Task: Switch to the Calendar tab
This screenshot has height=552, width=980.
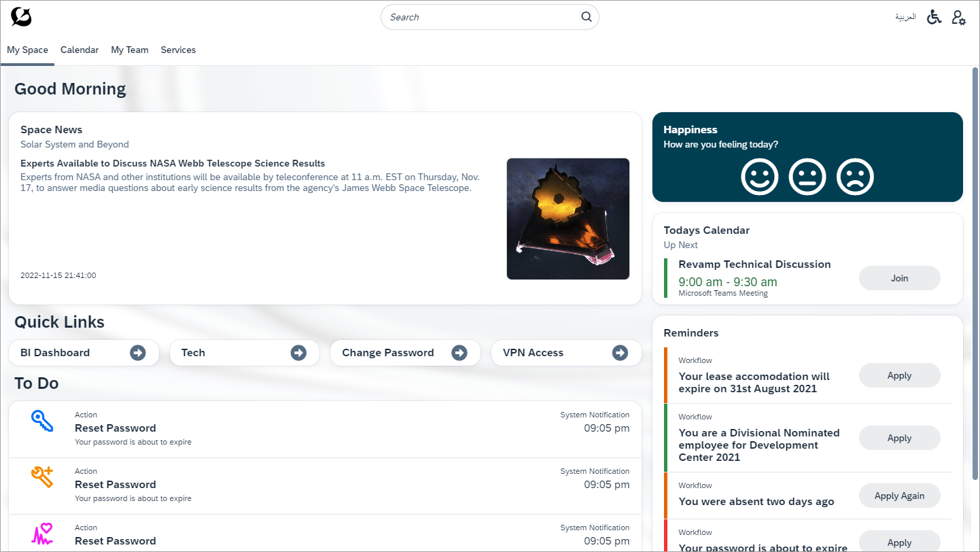Action: [x=80, y=50]
